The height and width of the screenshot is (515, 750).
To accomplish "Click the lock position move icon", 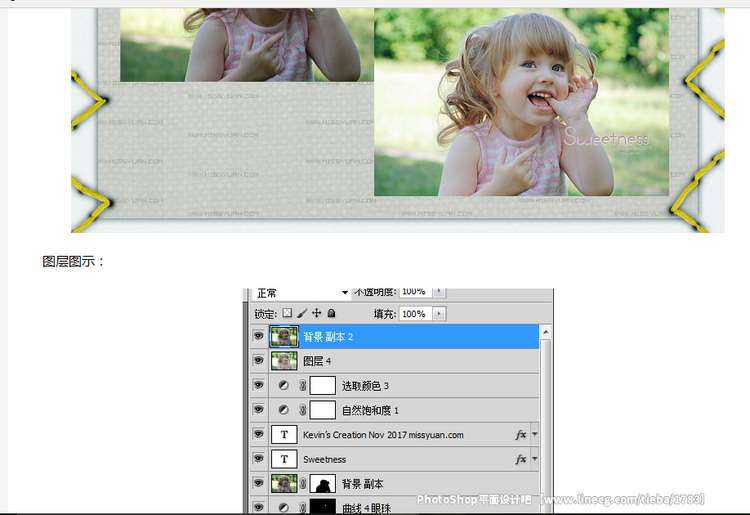I will coord(317,313).
